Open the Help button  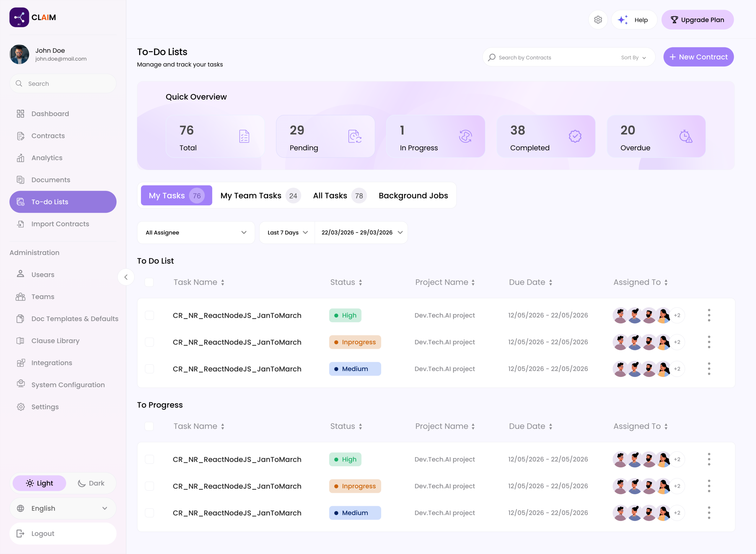pos(634,20)
